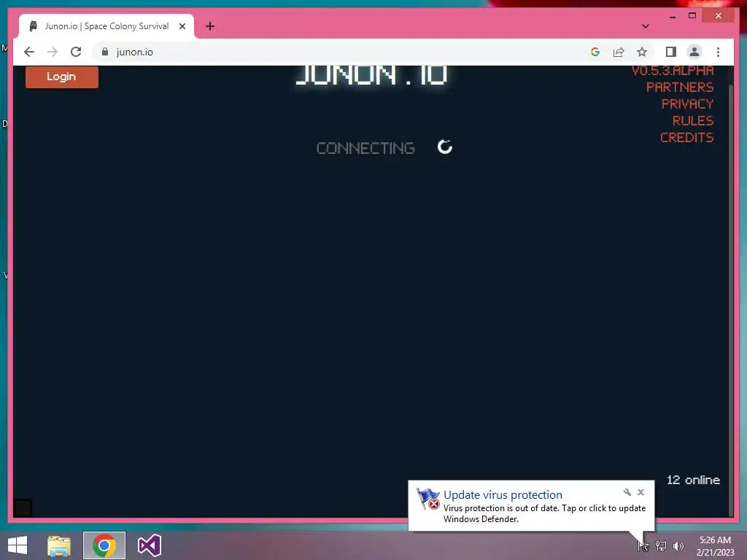Viewport: 747px width, 560px height.
Task: Close the Junon.io tab
Action: click(x=182, y=26)
